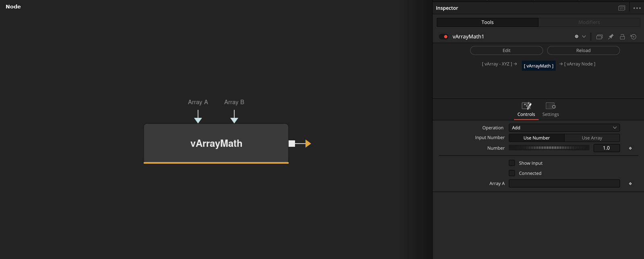Screen dimensions: 644x259
Task: Click the gray tile color dot
Action: [x=576, y=37]
